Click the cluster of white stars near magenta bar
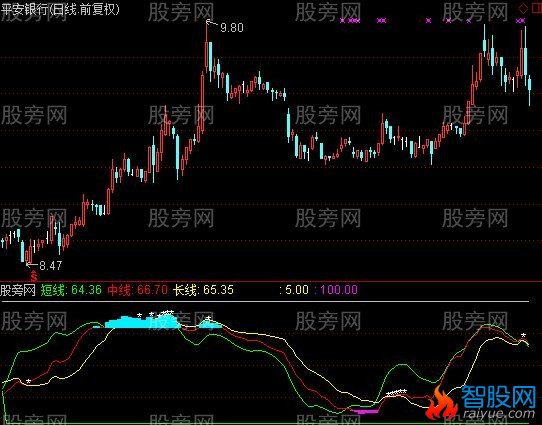Image resolution: width=542 pixels, height=425 pixels. pos(396,392)
